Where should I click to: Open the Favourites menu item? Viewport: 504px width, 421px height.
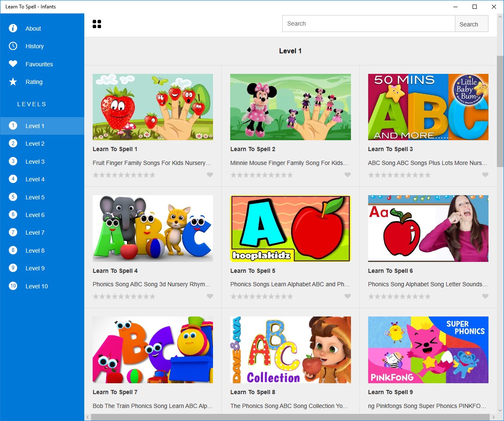point(42,64)
